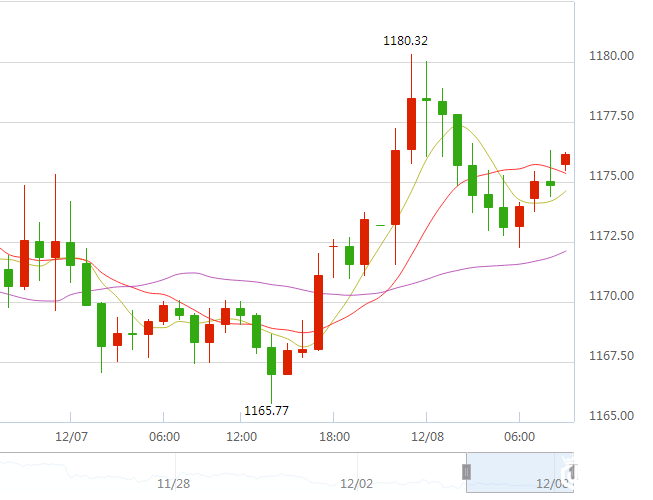Screen dimensions: 653x500
Task: Click the 12/08 date axis label
Action: click(426, 437)
